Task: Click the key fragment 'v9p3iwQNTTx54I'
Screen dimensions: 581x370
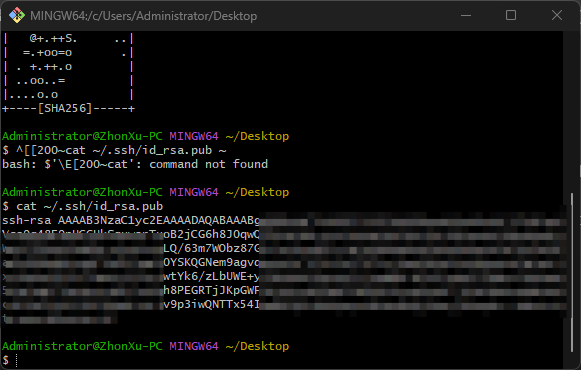Action: (x=212, y=304)
